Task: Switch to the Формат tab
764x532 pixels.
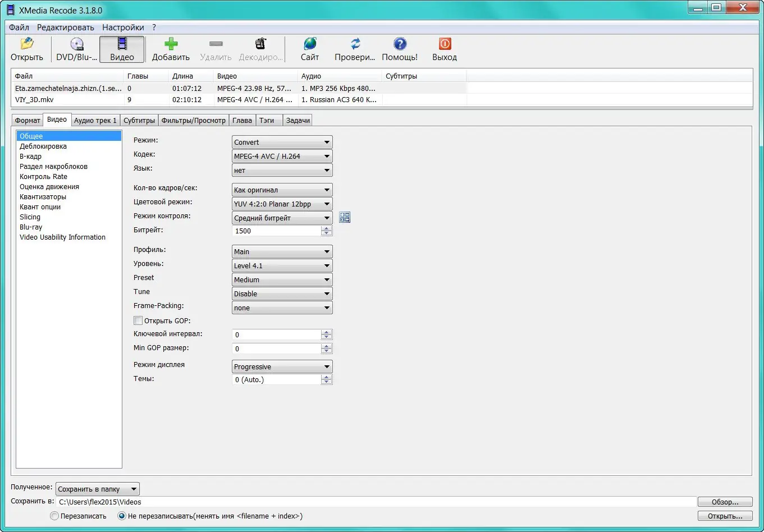Action: point(28,120)
